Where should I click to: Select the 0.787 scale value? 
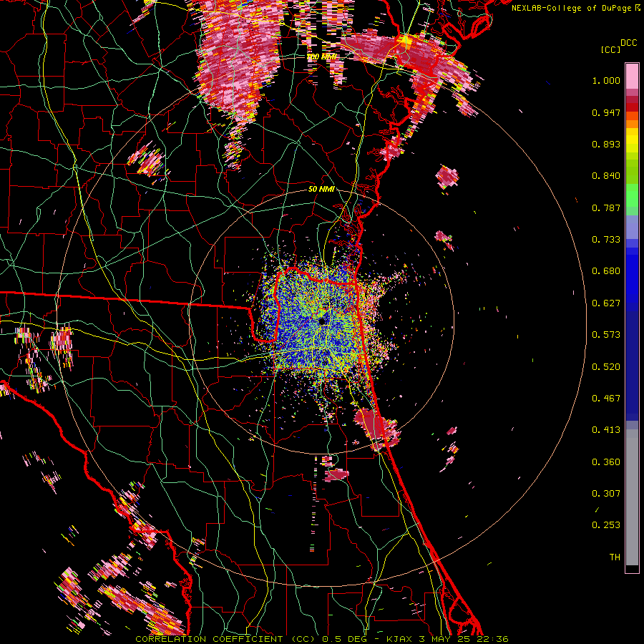pos(606,208)
